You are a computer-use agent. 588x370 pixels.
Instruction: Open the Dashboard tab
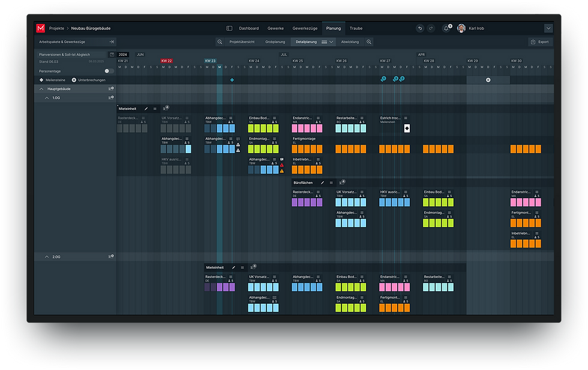(x=248, y=28)
